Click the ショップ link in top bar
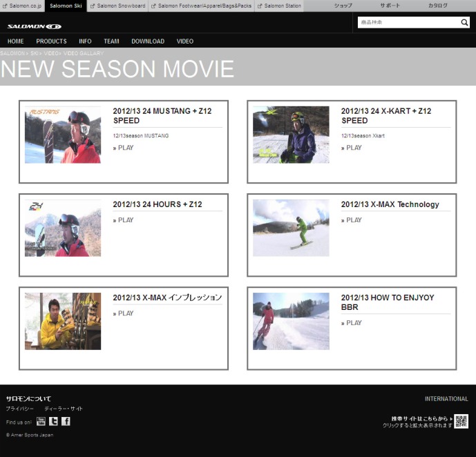 click(x=343, y=6)
